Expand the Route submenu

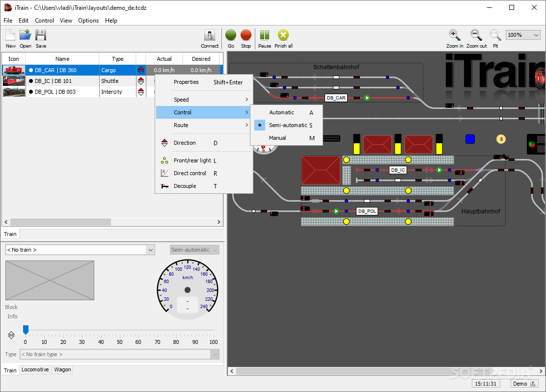204,125
